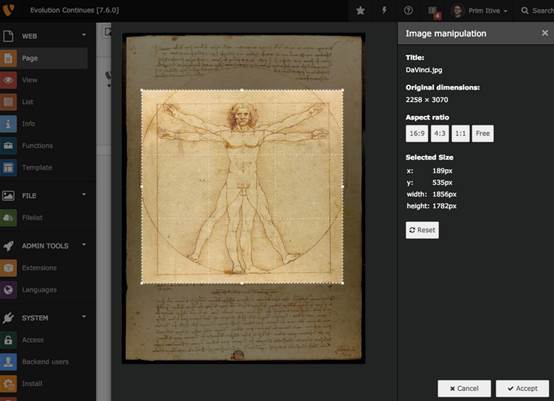Accept the image crop

point(522,389)
